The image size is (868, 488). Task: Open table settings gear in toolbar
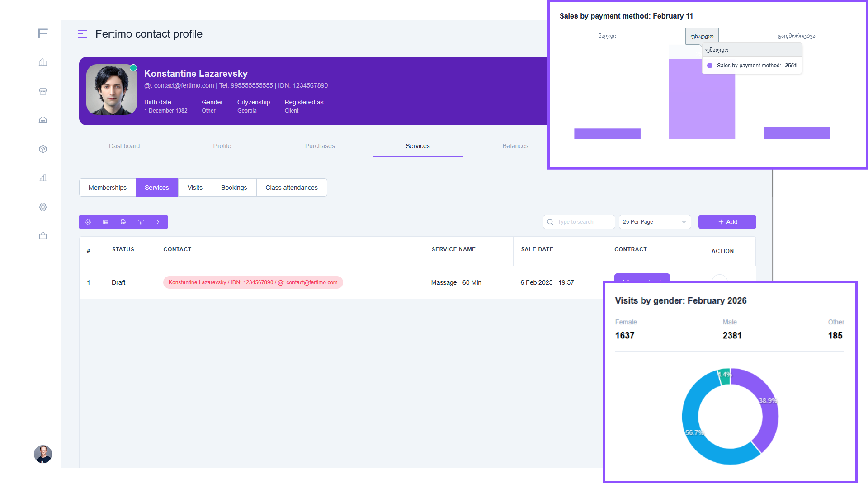coord(88,222)
